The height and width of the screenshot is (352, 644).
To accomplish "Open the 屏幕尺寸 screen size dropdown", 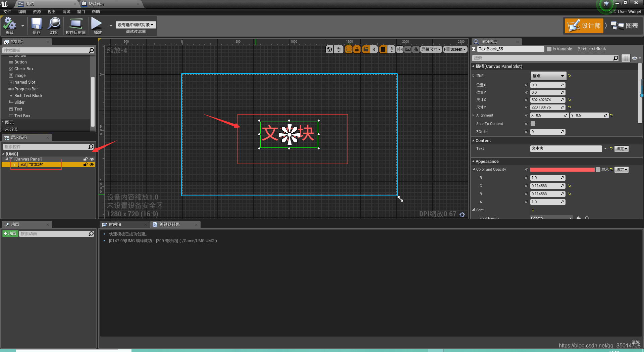I will click(x=431, y=49).
